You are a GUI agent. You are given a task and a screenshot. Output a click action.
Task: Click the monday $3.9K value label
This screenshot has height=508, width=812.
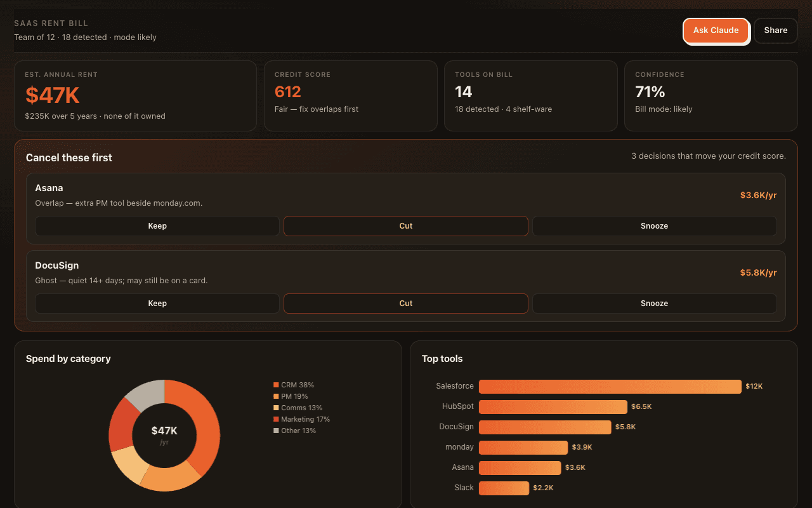point(582,447)
